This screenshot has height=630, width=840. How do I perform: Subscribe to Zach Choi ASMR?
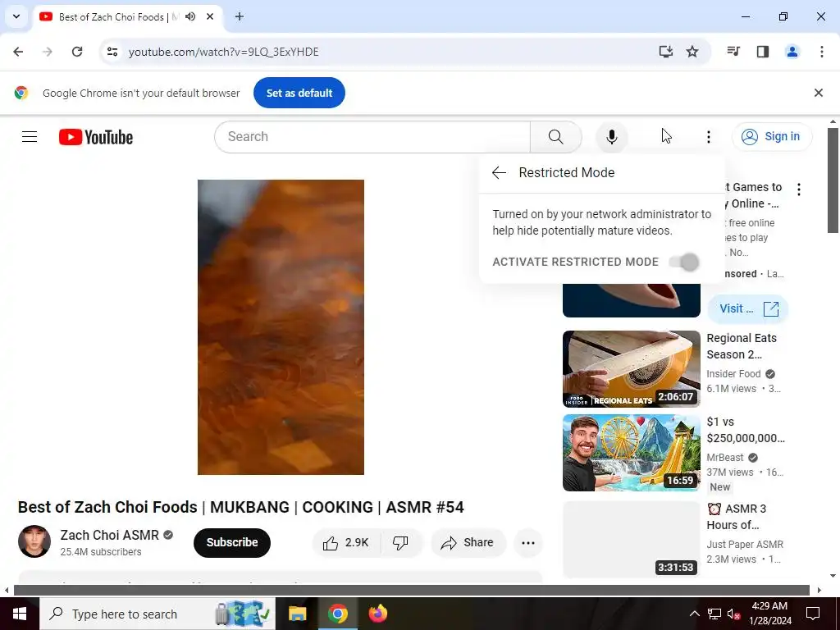(x=232, y=543)
